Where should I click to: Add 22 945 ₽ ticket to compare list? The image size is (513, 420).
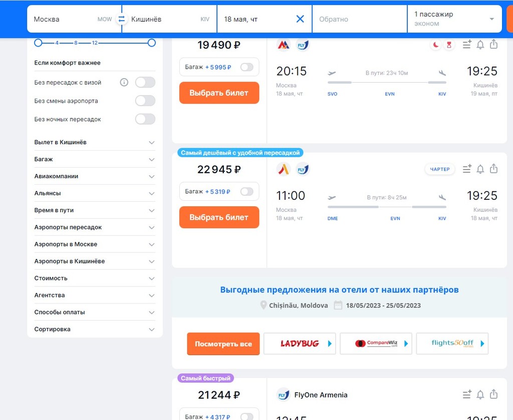pos(467,169)
